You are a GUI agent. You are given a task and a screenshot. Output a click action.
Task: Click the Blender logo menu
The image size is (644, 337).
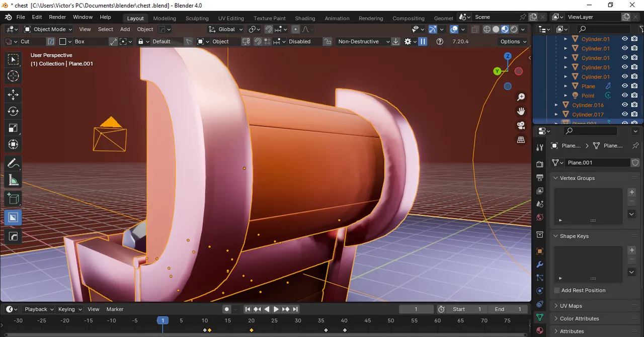tap(8, 17)
